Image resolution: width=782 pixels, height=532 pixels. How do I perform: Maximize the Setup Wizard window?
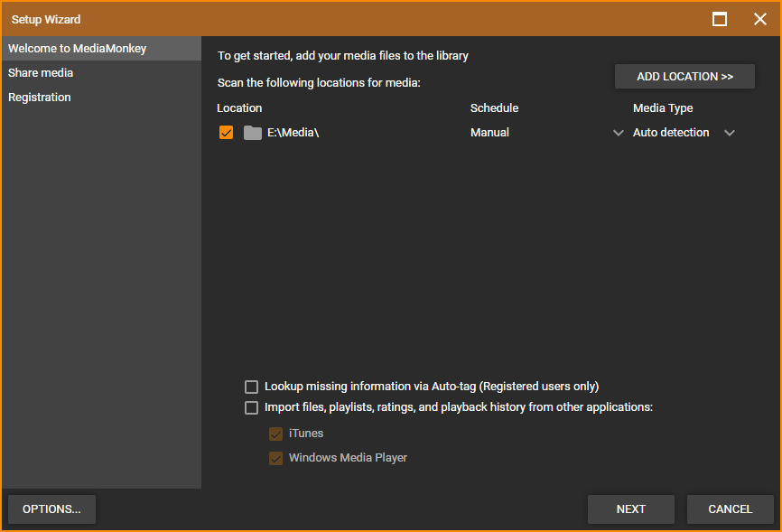[719, 19]
